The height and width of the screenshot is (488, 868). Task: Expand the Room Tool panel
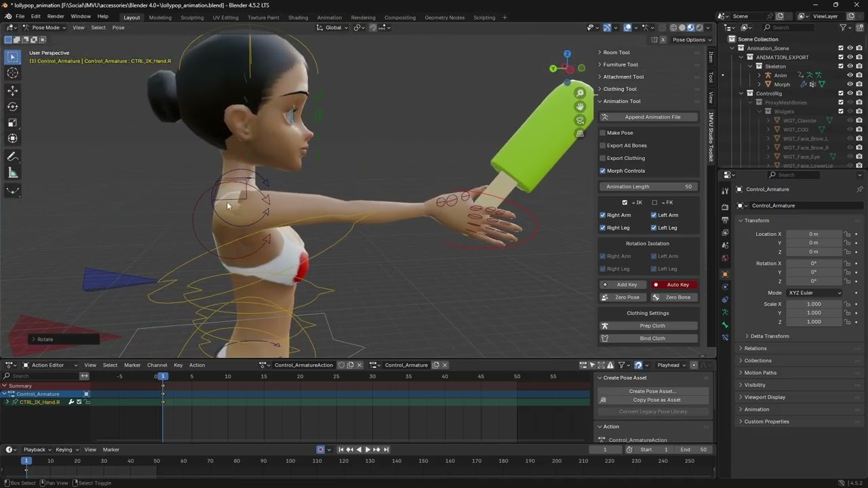(x=616, y=52)
